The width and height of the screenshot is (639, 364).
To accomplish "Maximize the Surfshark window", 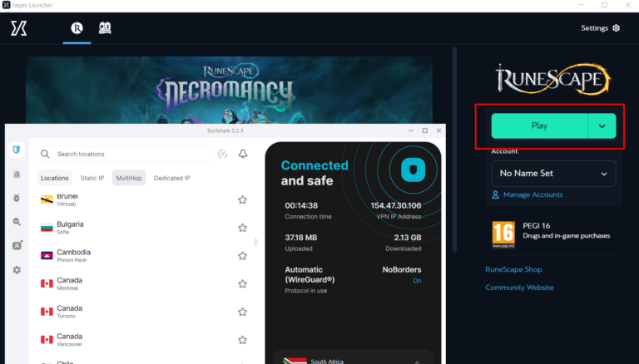I will [x=424, y=130].
